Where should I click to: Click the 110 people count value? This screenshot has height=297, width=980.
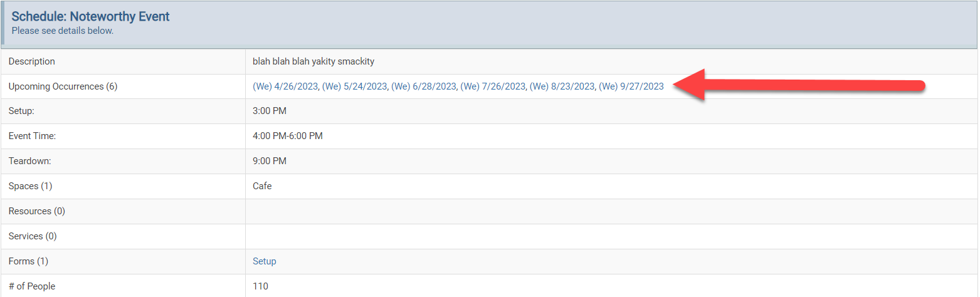pyautogui.click(x=260, y=286)
